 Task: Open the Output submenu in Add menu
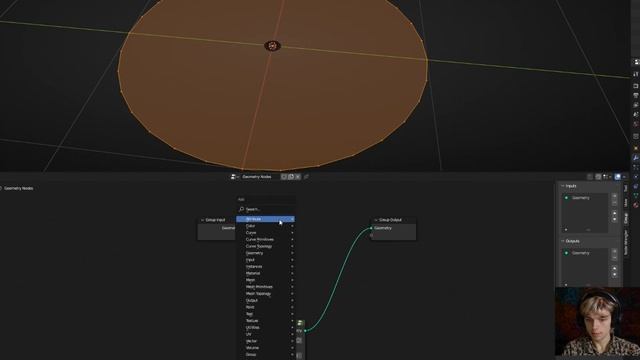click(x=265, y=300)
